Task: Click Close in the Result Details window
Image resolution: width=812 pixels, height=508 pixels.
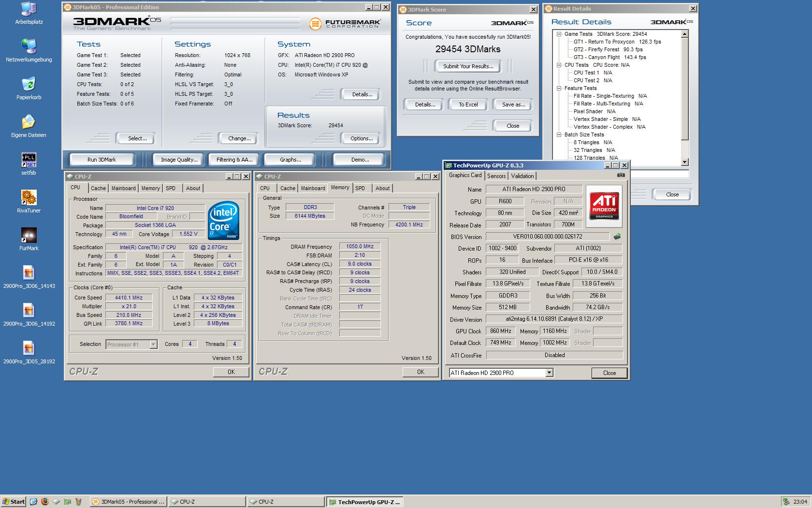Action: coord(672,194)
